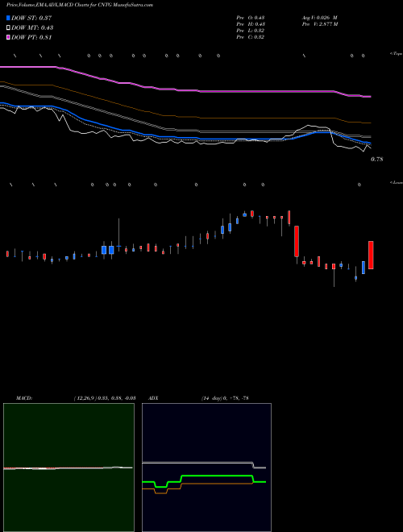Screen dimensions: 403x532
Task: Click the magenta DOW PT legend swatch
Action: 8,37
